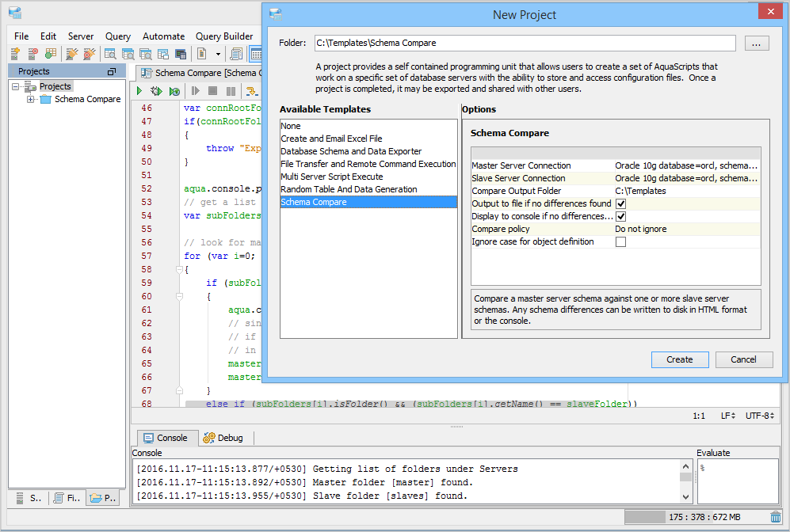Click the Debug script gear-play icon

(157, 93)
